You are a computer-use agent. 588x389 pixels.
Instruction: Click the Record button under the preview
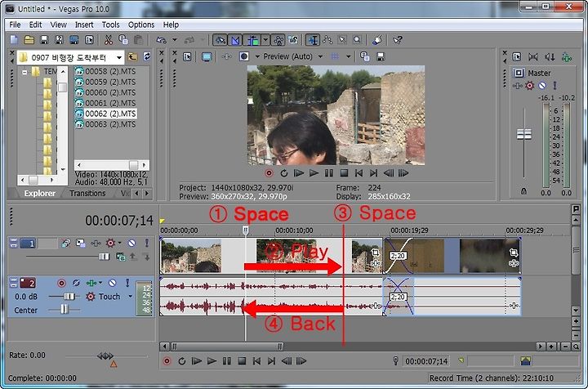click(269, 173)
